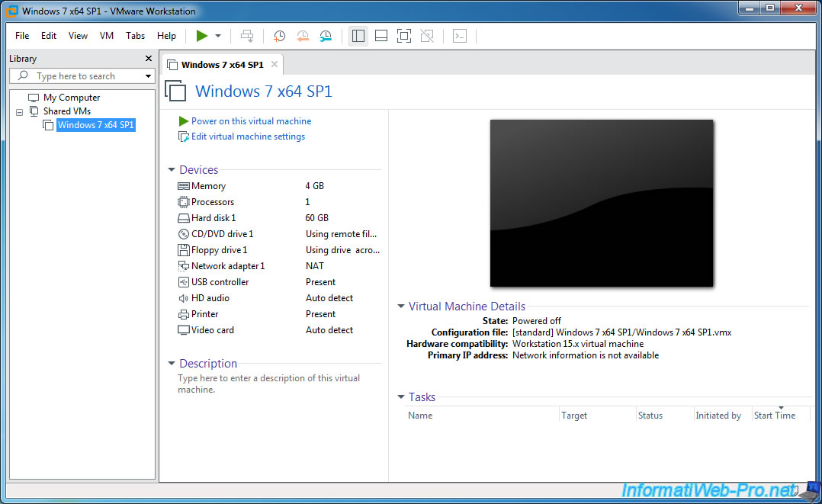Open the Edit menu
The height and width of the screenshot is (504, 822).
pos(49,36)
